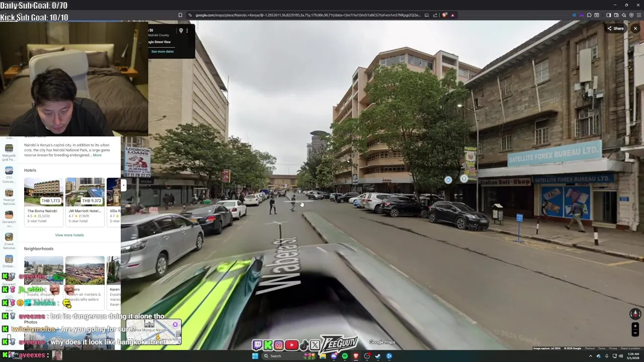
Task: Open Discord from the taskbar
Action: pos(334,356)
